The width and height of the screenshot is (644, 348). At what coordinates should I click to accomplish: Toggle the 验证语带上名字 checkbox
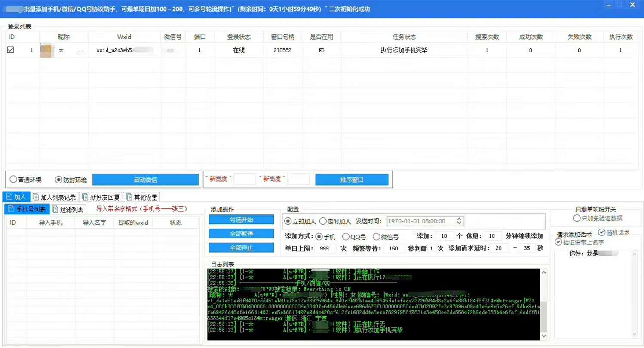pos(558,242)
